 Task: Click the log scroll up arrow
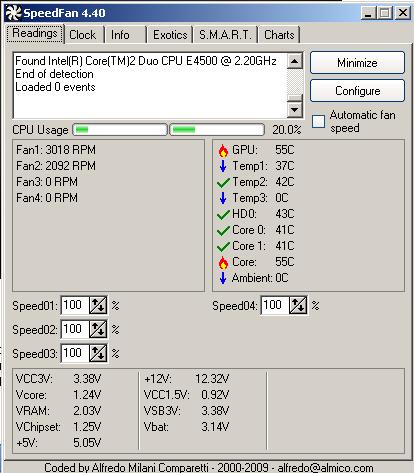tap(295, 61)
